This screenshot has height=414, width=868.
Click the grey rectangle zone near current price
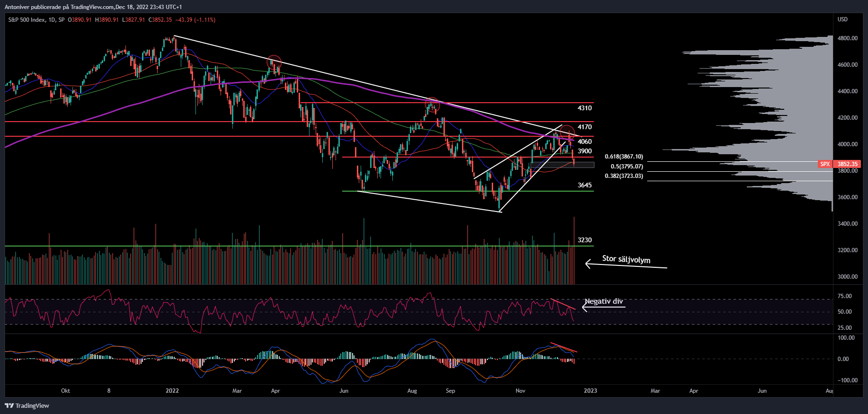click(562, 165)
